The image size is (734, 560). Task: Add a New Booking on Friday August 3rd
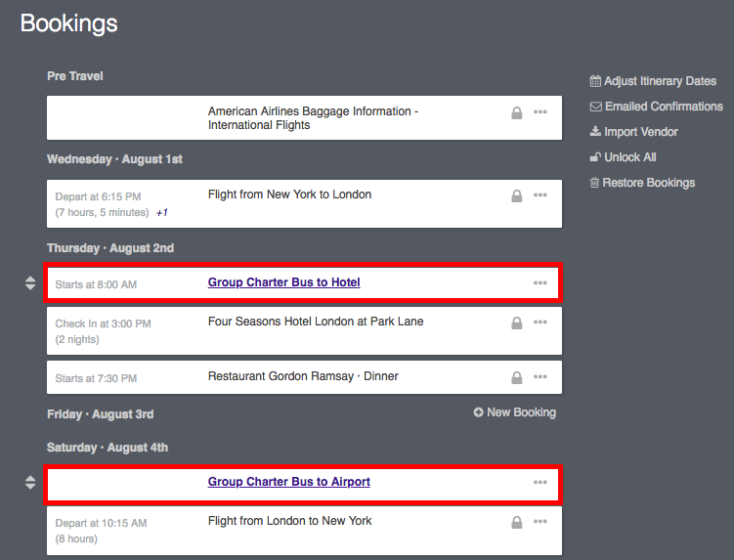point(514,412)
